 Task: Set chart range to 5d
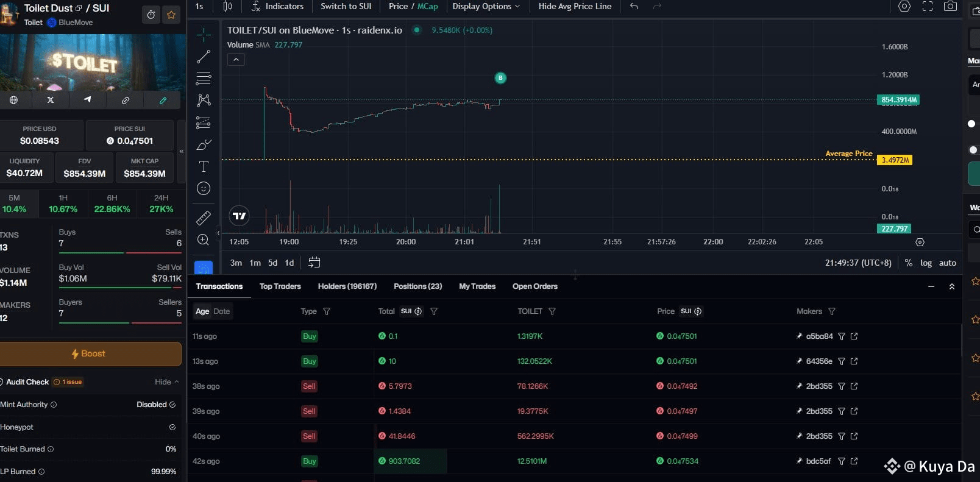pos(272,263)
